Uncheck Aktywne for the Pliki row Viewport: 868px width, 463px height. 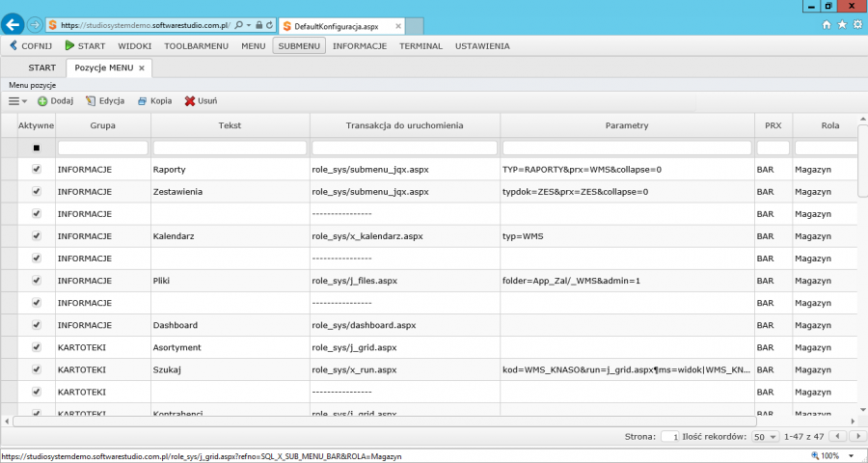(x=37, y=281)
